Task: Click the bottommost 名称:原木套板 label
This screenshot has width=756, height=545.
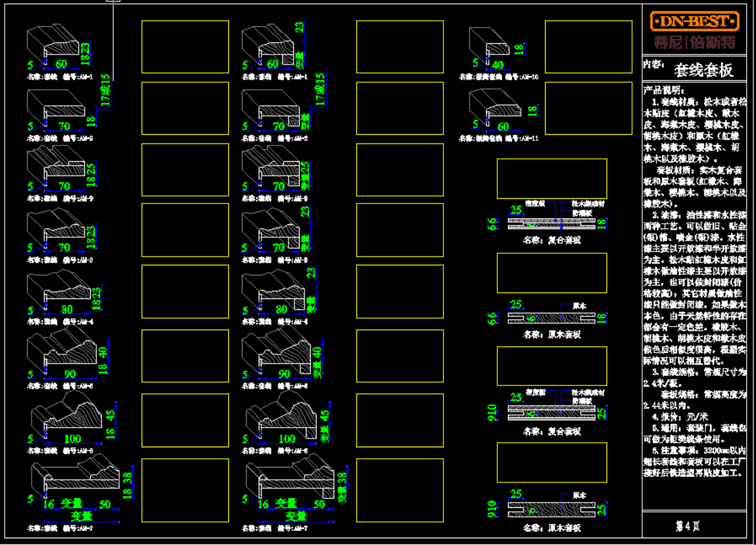Action: 551,528
